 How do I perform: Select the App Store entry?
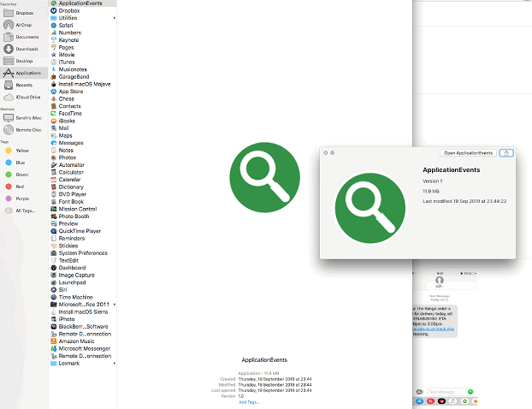70,91
